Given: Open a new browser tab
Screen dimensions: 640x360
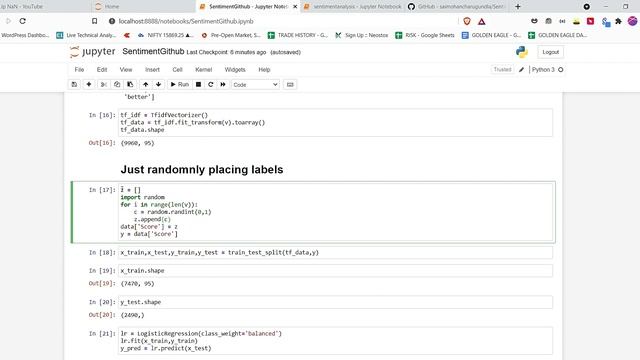Looking at the screenshot, I should [518, 7].
